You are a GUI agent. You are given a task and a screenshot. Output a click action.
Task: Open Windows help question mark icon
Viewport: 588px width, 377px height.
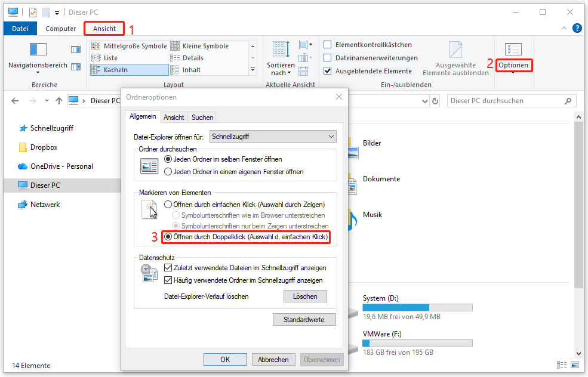[577, 28]
